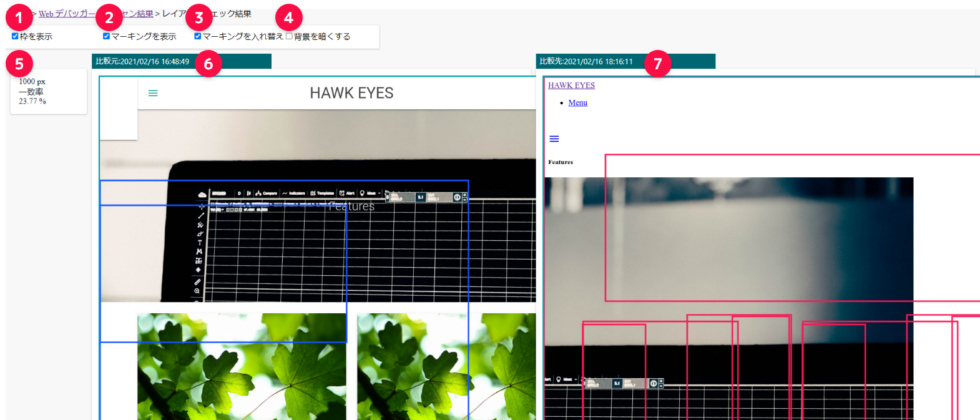This screenshot has height=420, width=980.
Task: Click the 23.77 % match rate value
Action: (x=32, y=101)
